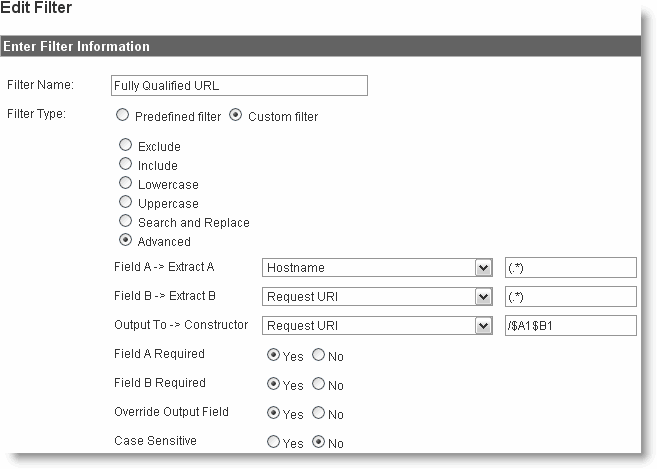Expand the Field B Request URI dropdown

tap(377, 296)
